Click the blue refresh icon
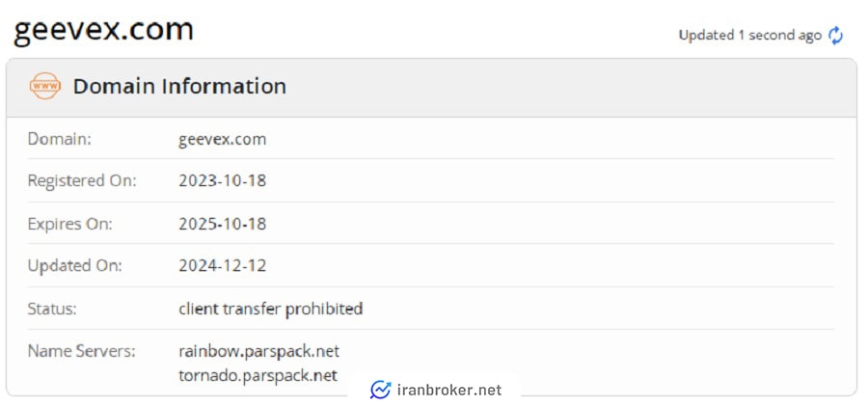This screenshot has height=406, width=868. 835,36
